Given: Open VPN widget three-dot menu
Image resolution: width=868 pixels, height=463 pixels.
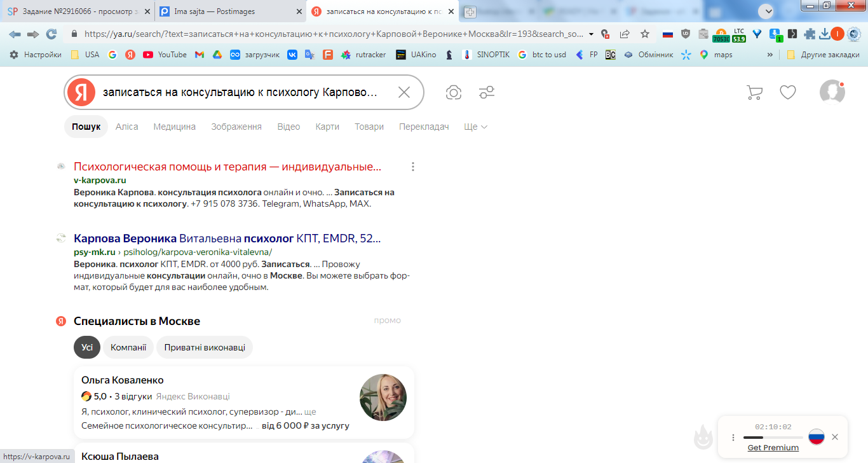Looking at the screenshot, I should [x=733, y=438].
